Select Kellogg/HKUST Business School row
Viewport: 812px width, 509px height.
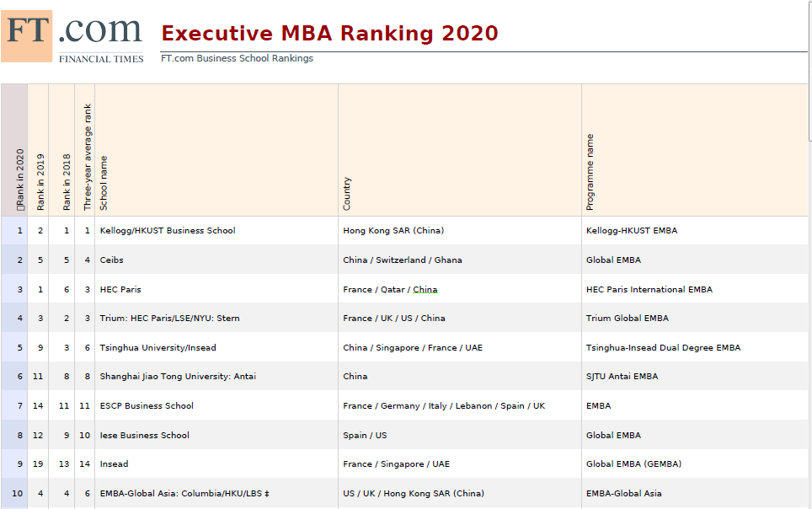[x=168, y=230]
